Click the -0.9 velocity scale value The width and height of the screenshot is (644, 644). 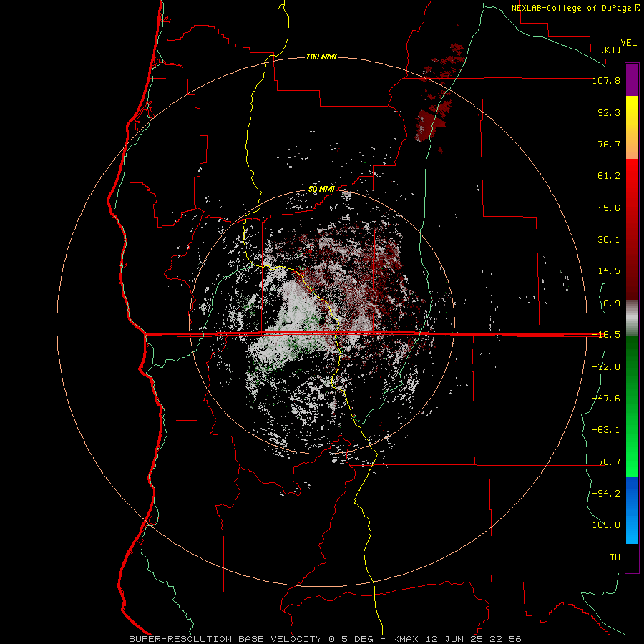609,303
